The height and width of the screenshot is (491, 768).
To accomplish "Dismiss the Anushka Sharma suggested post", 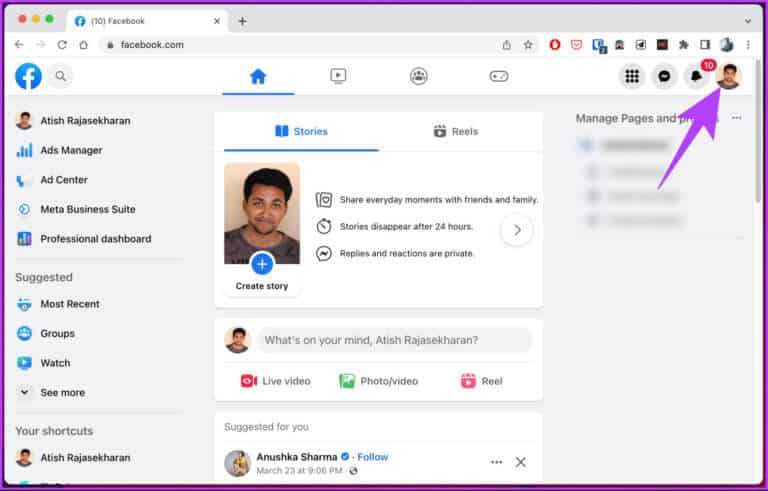I will pyautogui.click(x=521, y=462).
